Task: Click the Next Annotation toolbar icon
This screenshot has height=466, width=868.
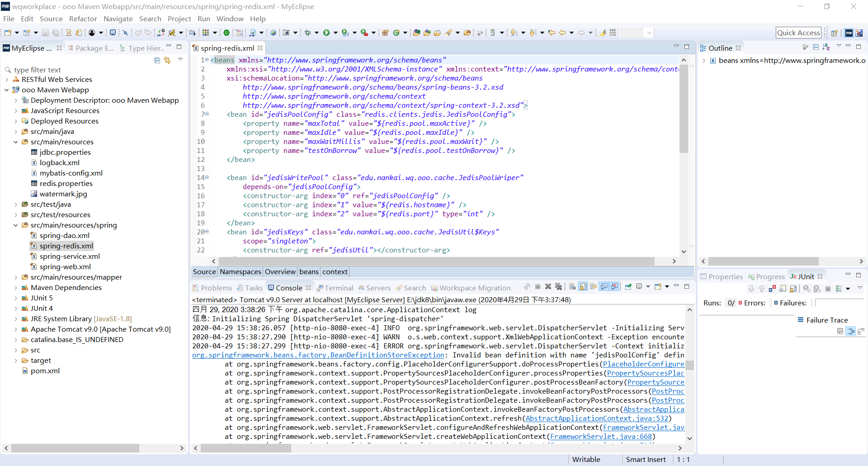Action: point(514,33)
